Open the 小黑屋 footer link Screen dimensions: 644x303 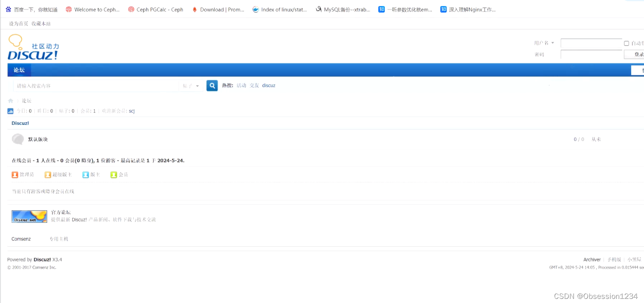point(635,260)
